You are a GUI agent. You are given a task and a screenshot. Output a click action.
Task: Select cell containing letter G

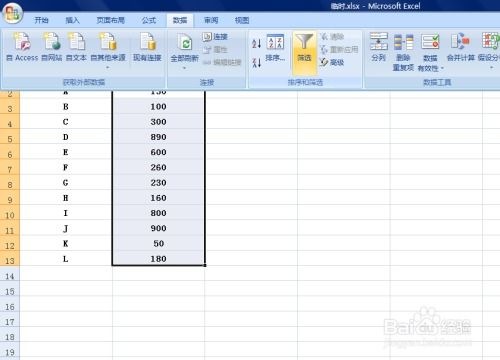point(66,183)
